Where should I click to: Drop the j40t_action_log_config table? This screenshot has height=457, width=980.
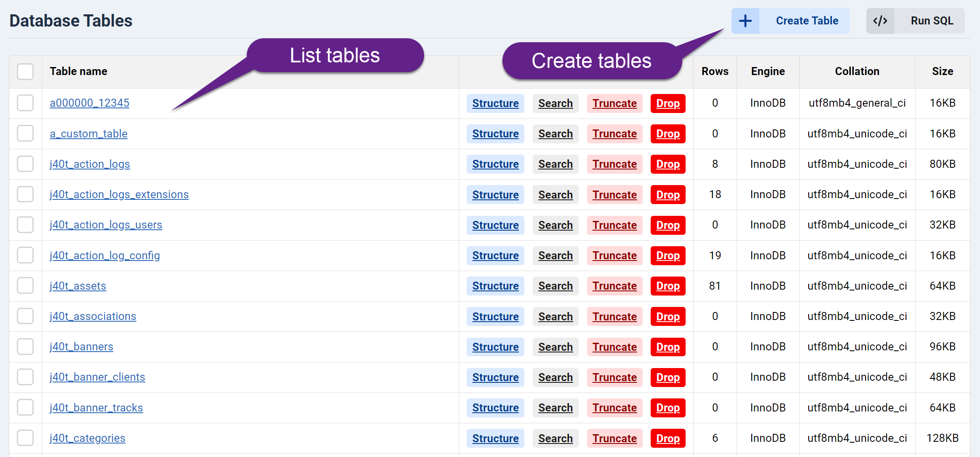point(668,255)
